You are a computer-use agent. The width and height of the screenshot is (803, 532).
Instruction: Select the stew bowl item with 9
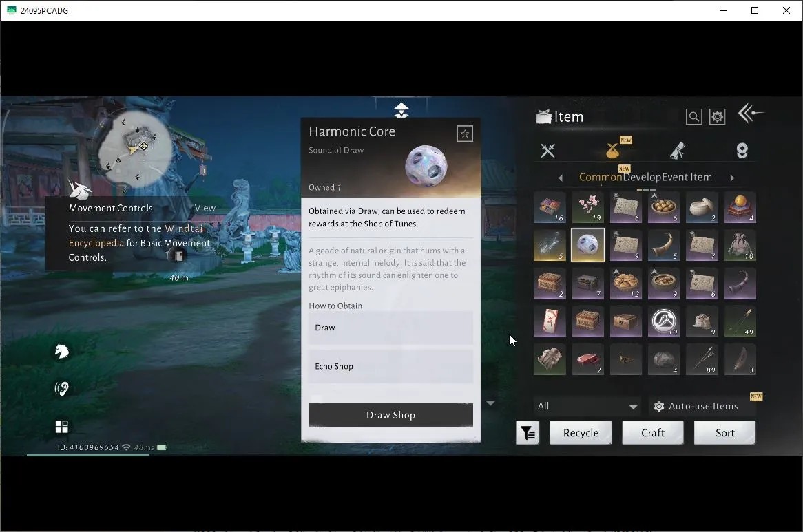(x=664, y=283)
